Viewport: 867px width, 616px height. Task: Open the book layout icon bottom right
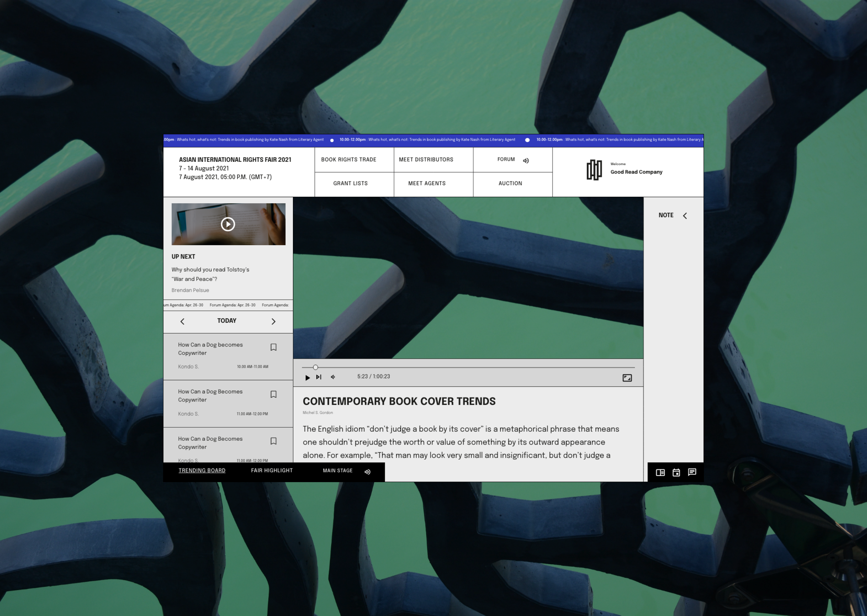click(660, 473)
